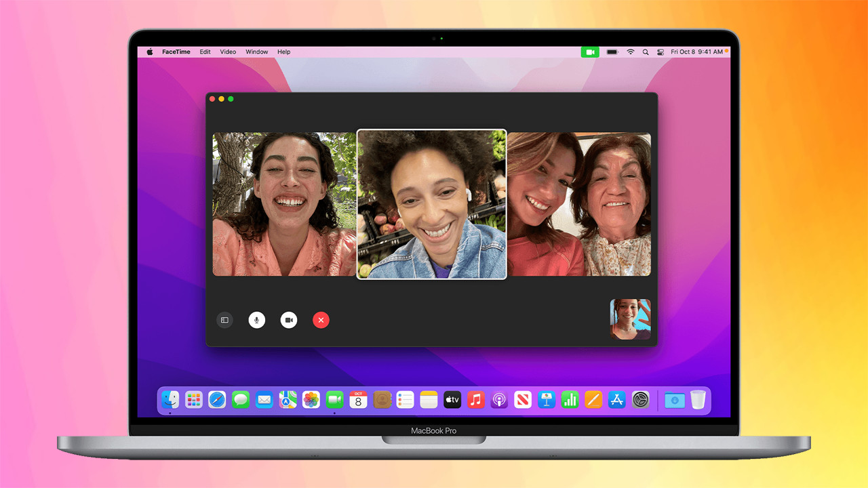Open Control Center

(x=660, y=52)
